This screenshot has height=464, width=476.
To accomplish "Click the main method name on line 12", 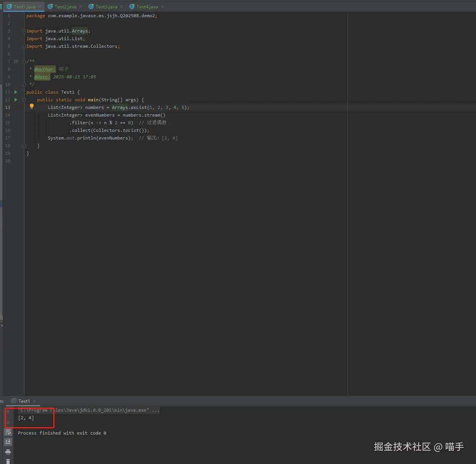I will tap(93, 100).
